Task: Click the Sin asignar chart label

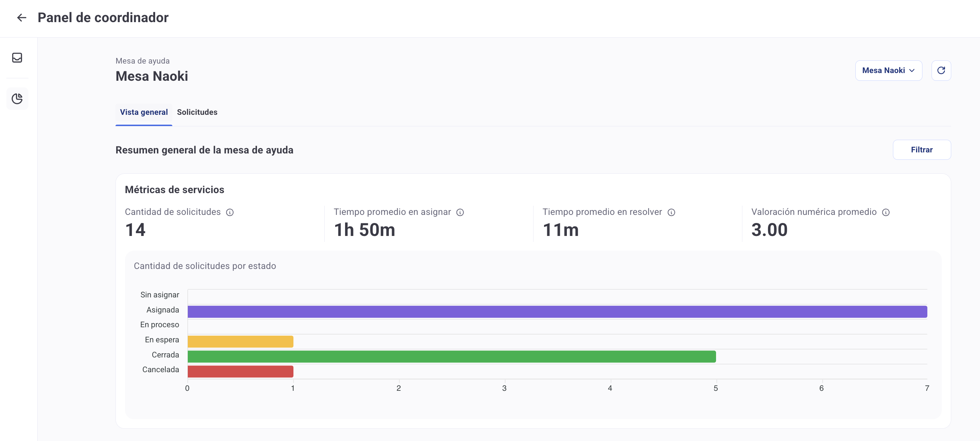Action: click(x=159, y=295)
